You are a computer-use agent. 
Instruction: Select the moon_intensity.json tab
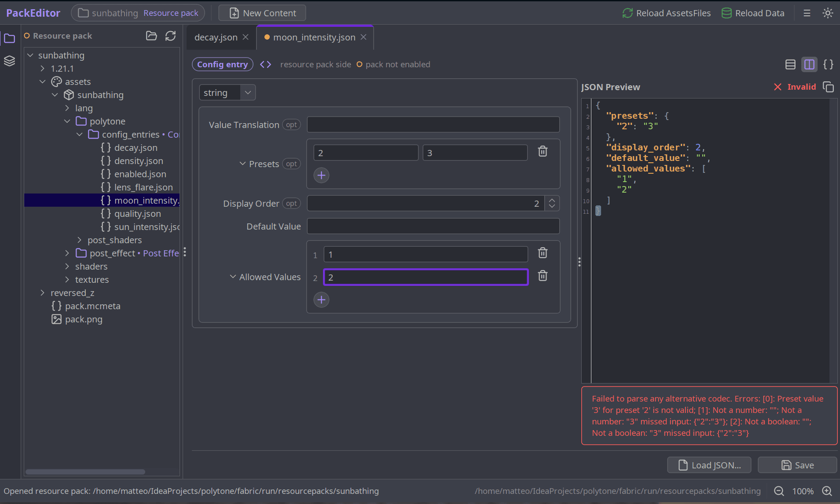tap(314, 37)
